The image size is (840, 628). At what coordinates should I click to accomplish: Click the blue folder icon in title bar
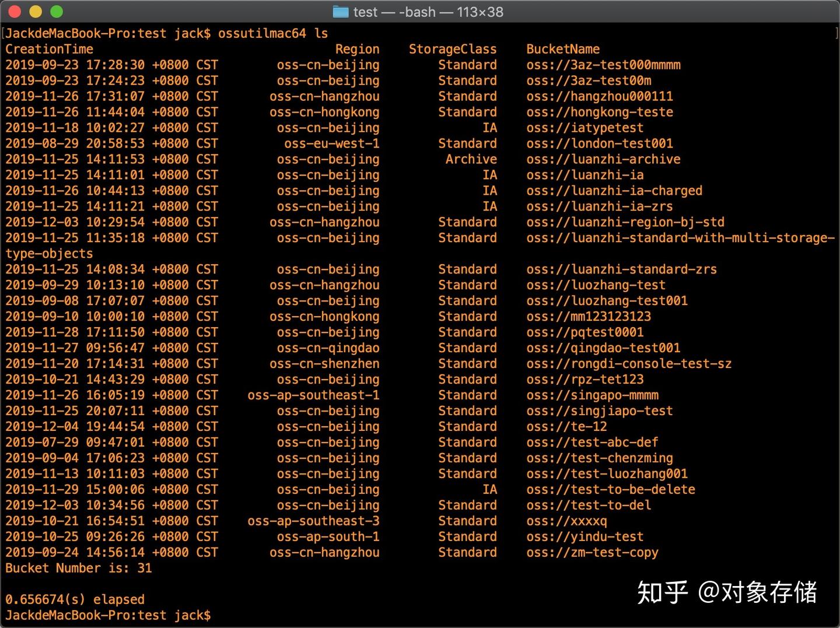pyautogui.click(x=341, y=12)
